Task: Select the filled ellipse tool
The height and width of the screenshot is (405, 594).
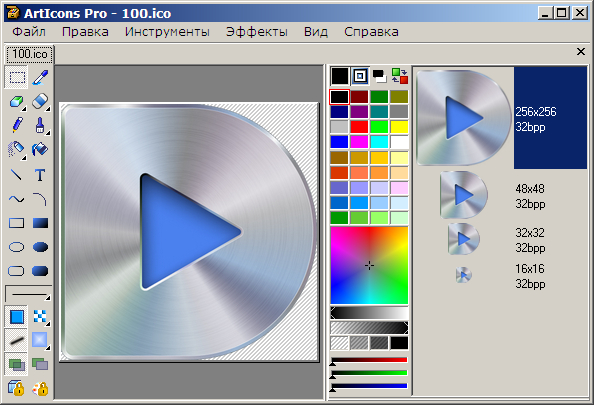Action: 40,247
